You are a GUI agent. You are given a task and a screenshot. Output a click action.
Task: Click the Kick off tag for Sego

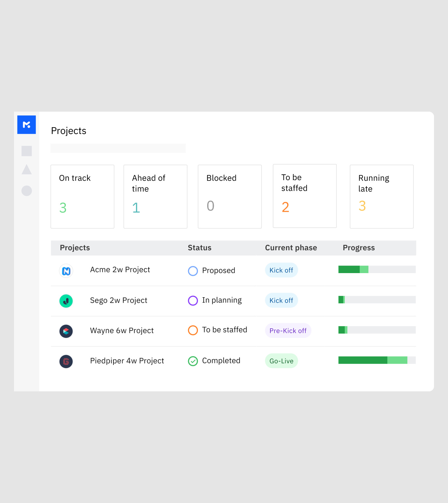click(x=282, y=300)
